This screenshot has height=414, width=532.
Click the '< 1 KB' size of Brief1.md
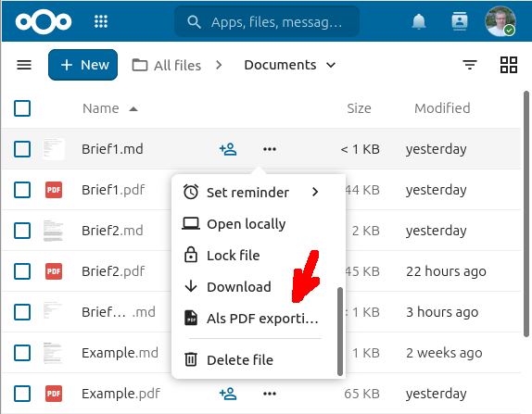coord(360,149)
